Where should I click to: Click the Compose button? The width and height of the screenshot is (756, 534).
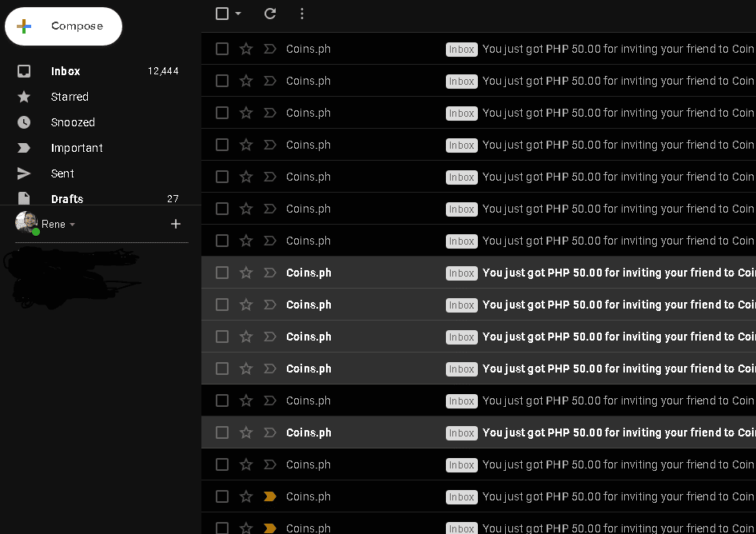[63, 26]
